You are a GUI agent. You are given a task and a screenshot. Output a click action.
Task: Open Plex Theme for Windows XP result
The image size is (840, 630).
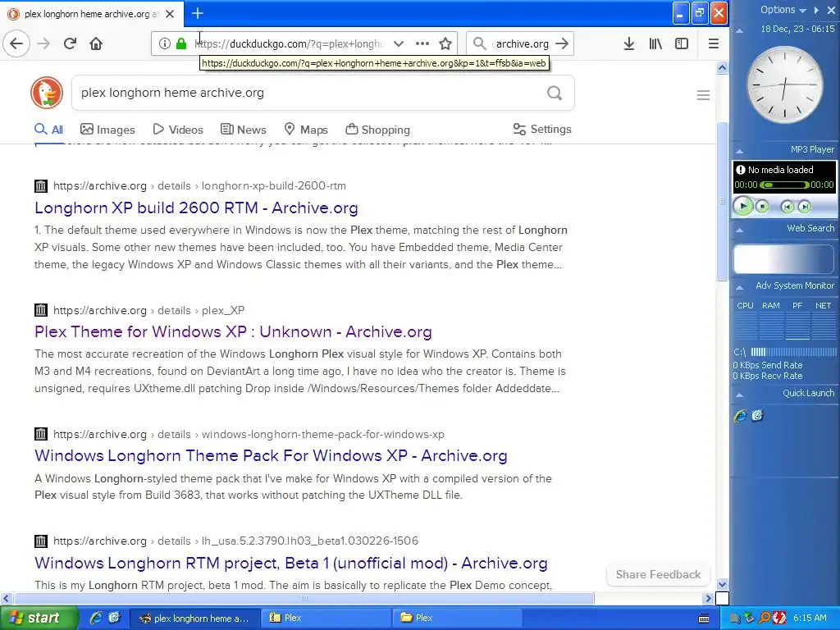(x=233, y=331)
